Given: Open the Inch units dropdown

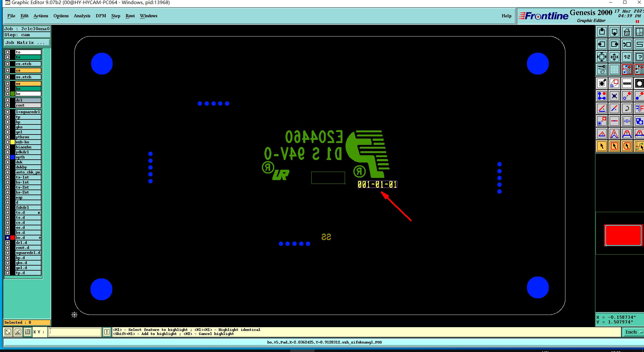Looking at the screenshot, I should (633, 332).
